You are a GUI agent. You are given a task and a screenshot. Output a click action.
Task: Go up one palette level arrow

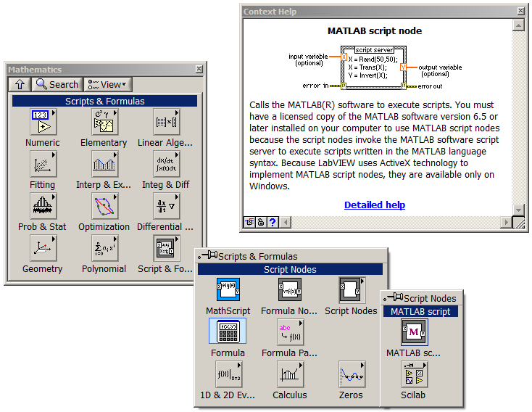[20, 84]
